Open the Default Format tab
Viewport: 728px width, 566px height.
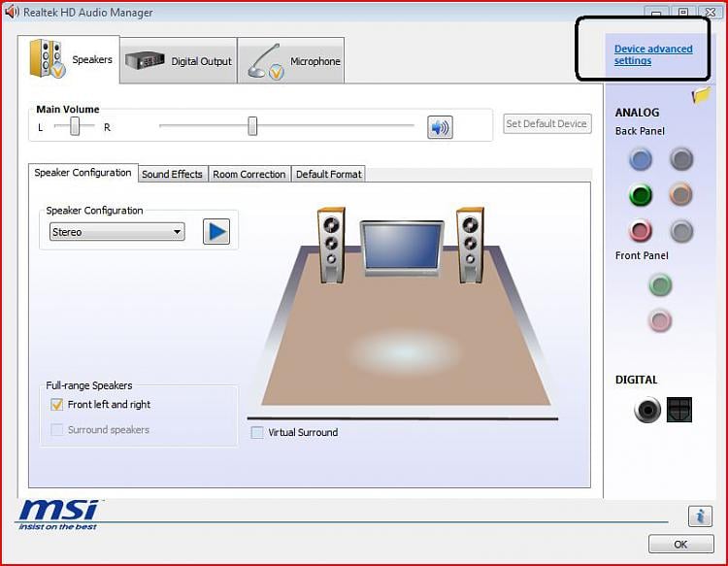pos(328,174)
